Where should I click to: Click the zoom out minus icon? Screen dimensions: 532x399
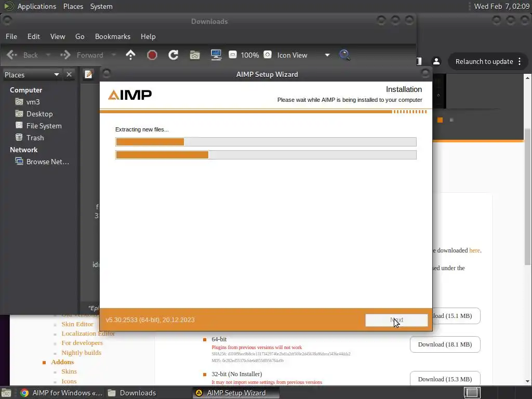[x=232, y=55]
